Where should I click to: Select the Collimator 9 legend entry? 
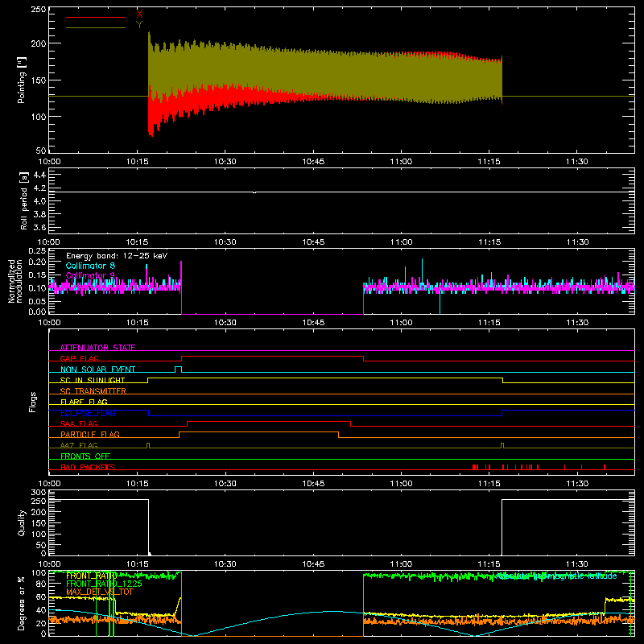click(x=90, y=275)
